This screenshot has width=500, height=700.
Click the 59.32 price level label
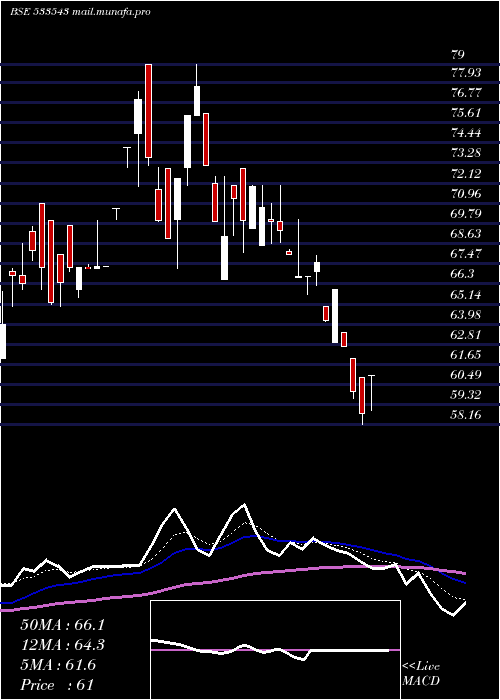click(x=466, y=395)
